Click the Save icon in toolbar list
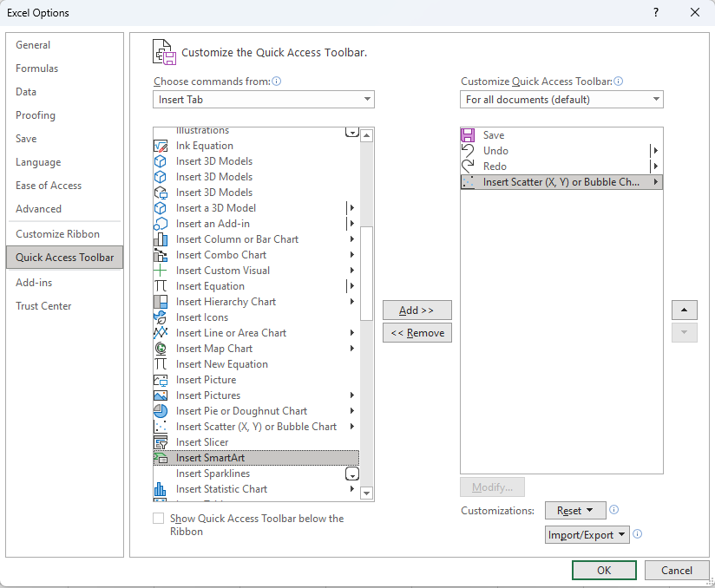 [x=468, y=135]
